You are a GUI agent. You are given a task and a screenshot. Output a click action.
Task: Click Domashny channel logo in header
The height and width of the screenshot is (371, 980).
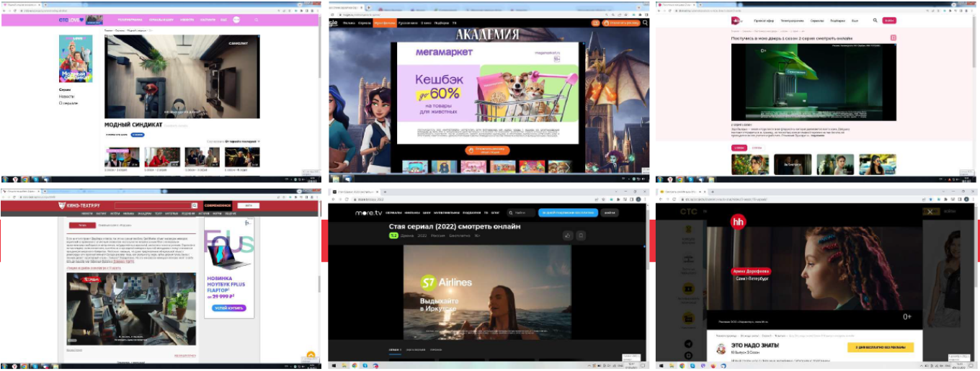pos(737,21)
